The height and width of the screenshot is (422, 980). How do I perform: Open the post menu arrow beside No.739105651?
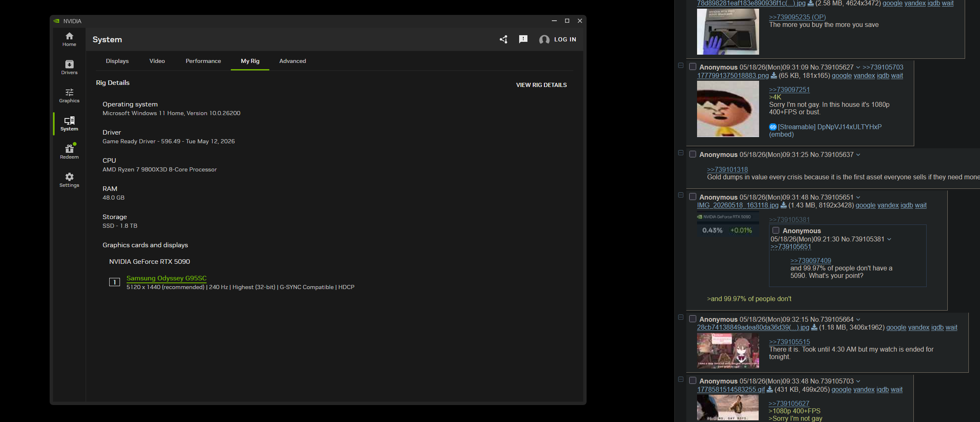(858, 197)
